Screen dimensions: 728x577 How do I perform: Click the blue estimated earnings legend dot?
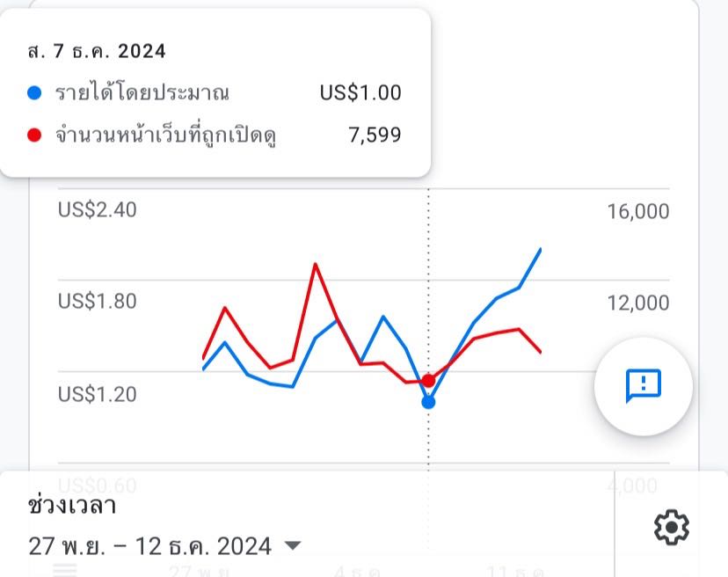tap(34, 93)
